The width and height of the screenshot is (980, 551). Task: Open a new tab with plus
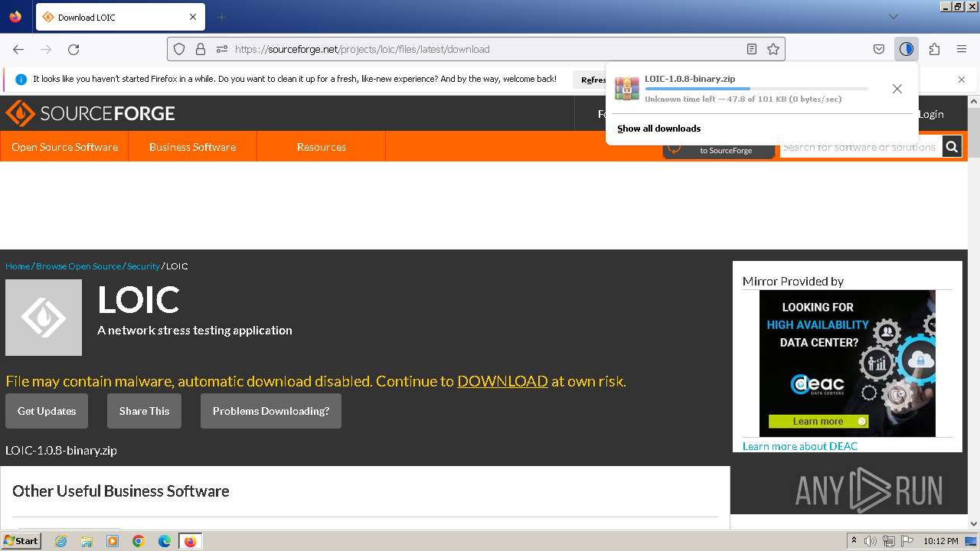tap(221, 17)
